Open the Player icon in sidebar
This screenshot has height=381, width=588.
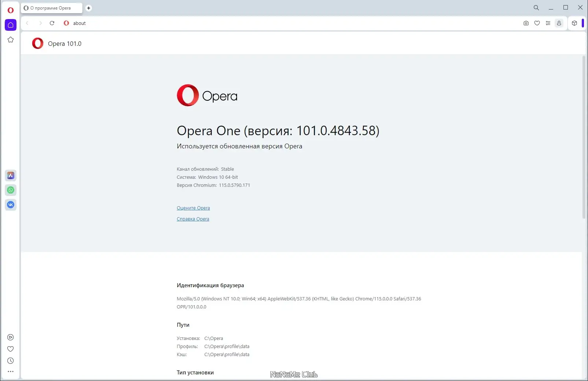point(11,337)
